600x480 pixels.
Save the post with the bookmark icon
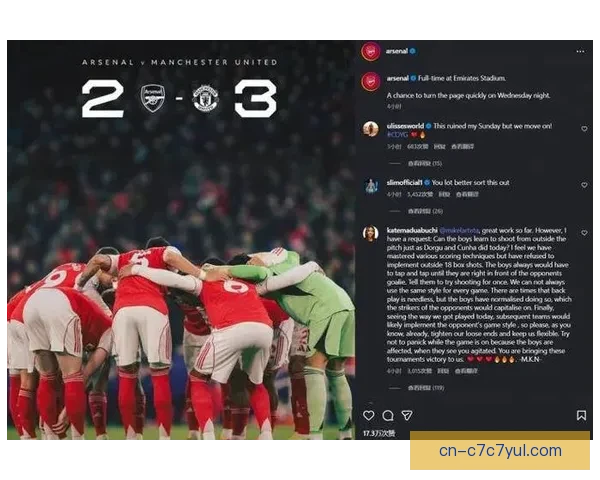pyautogui.click(x=581, y=415)
